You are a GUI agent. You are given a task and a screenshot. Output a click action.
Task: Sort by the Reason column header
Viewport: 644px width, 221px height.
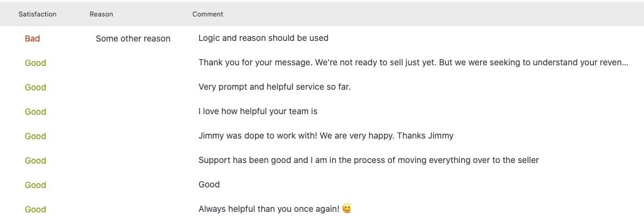(x=101, y=14)
